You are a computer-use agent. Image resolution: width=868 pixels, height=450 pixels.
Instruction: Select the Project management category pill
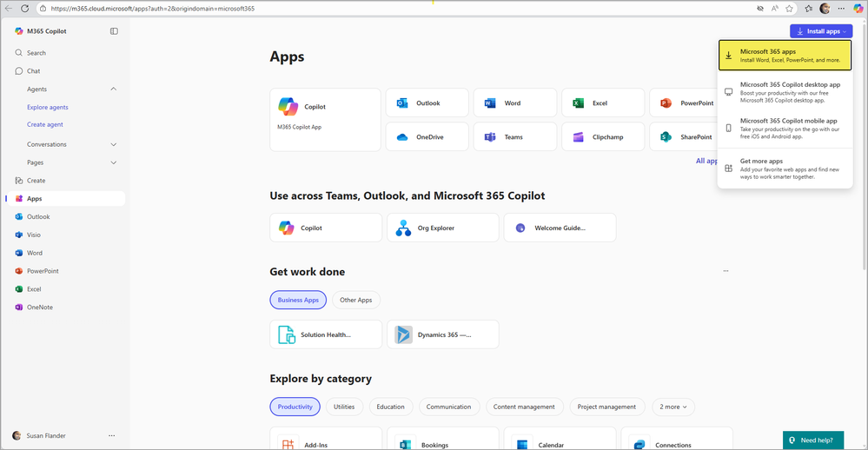point(607,407)
